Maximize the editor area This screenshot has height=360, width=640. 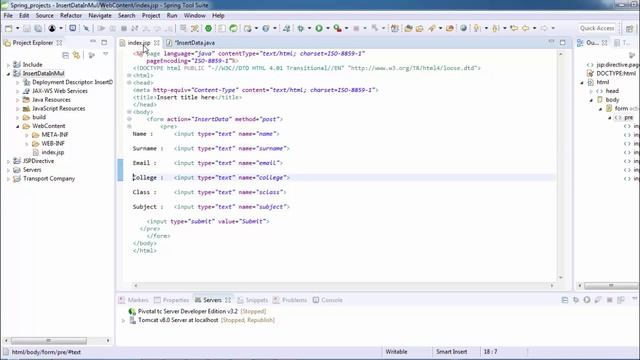click(563, 42)
